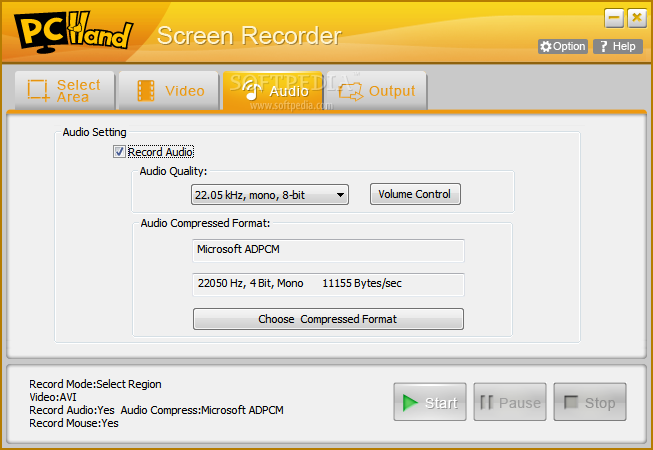Screen dimensions: 653x450
Task: Start the screen recording
Action: 430,402
